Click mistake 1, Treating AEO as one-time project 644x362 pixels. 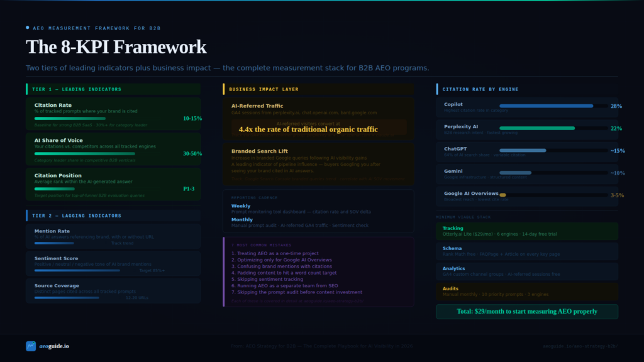[x=275, y=253]
